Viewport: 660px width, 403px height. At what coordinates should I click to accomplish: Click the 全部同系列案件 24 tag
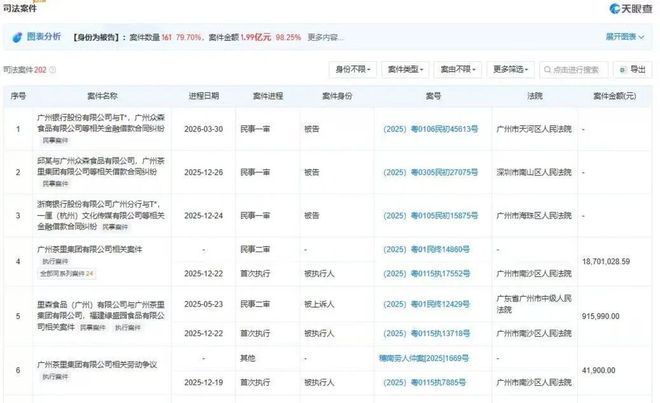(x=67, y=272)
